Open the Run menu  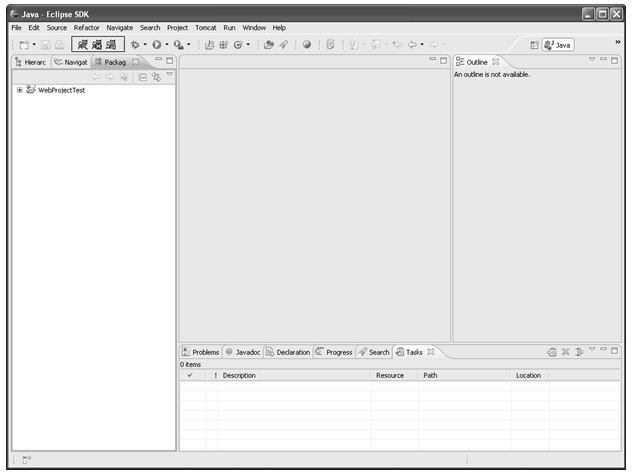tap(229, 28)
